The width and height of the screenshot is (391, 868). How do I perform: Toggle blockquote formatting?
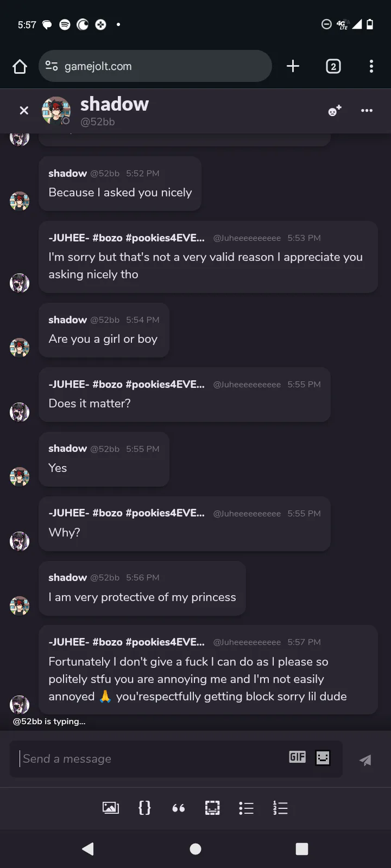point(179,808)
